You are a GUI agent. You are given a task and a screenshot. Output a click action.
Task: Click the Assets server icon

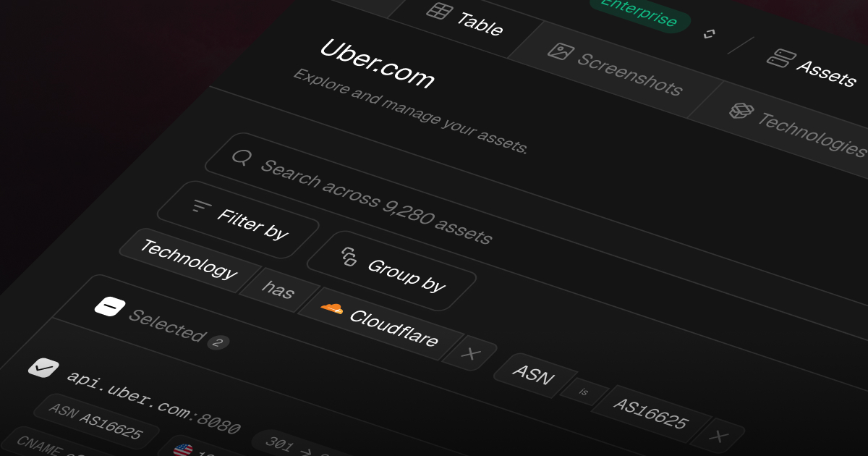tap(780, 59)
